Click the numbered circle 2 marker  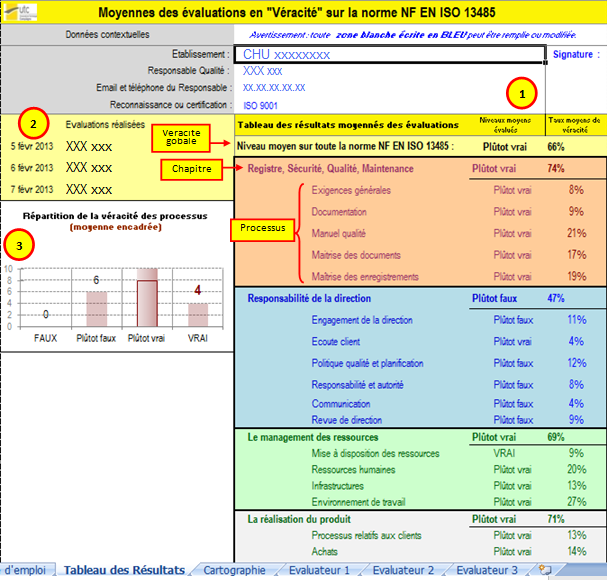click(x=34, y=125)
